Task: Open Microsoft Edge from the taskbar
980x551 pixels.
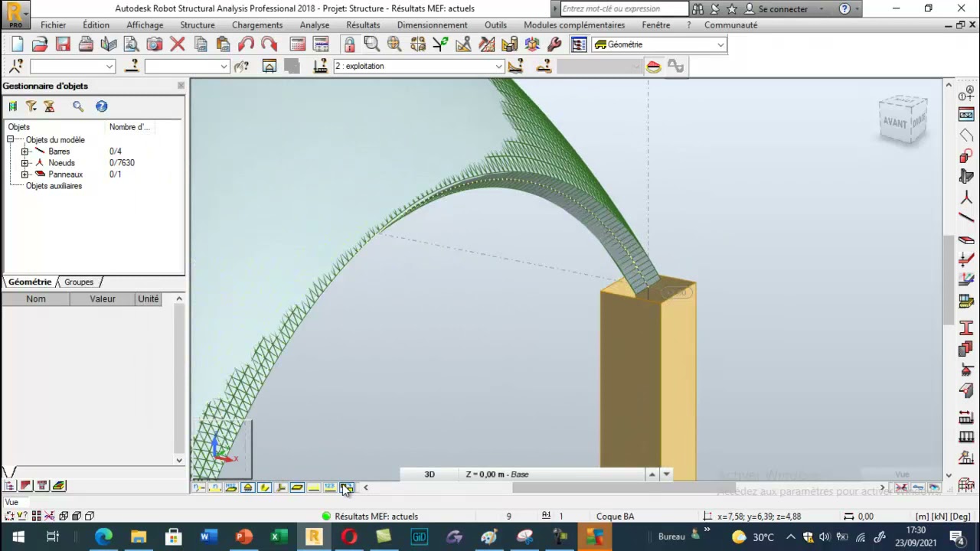Action: 103,536
